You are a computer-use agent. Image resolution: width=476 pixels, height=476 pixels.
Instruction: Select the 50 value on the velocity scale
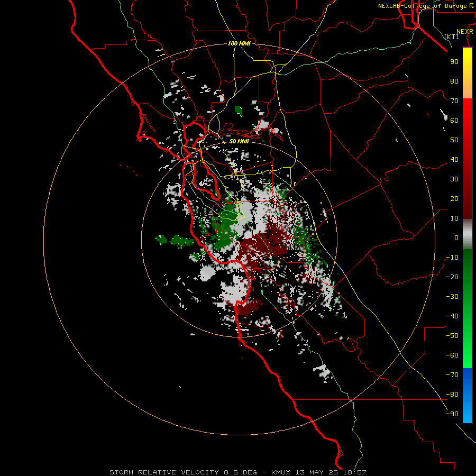(454, 140)
